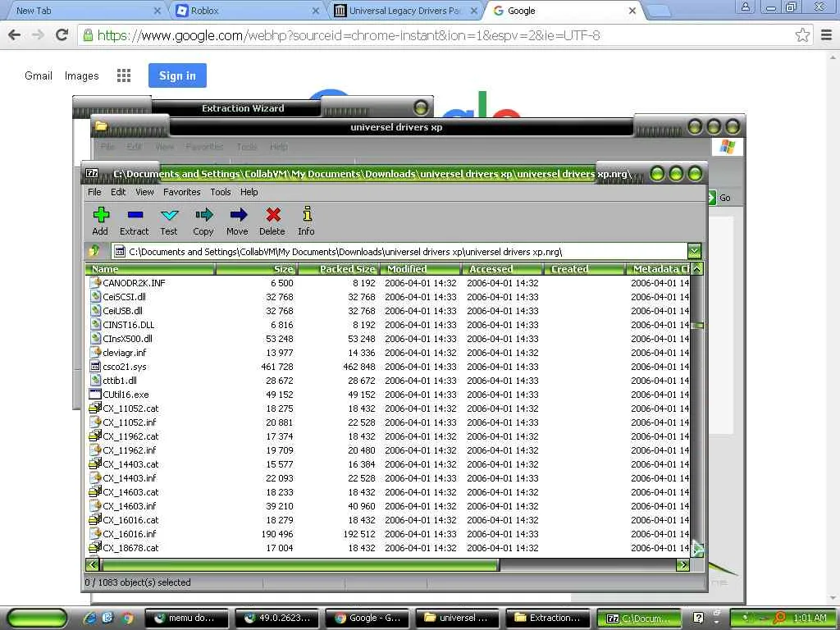The width and height of the screenshot is (840, 630).
Task: Open the File menu in 7-Zip
Action: tap(94, 192)
